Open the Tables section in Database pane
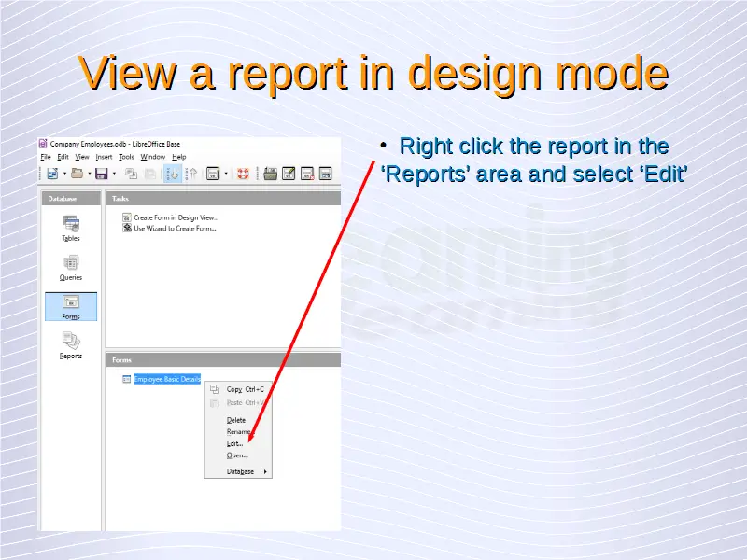This screenshot has height=560, width=747. coord(71,225)
